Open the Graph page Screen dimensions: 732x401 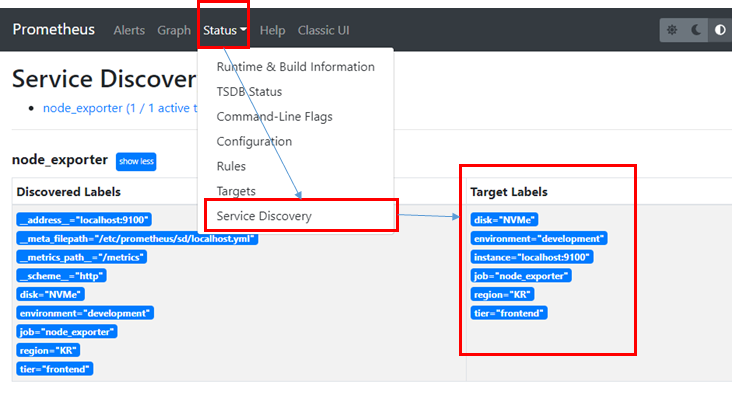click(174, 30)
